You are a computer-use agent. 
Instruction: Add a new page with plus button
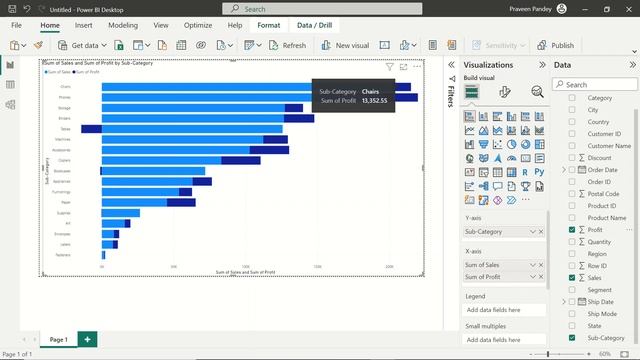click(87, 339)
